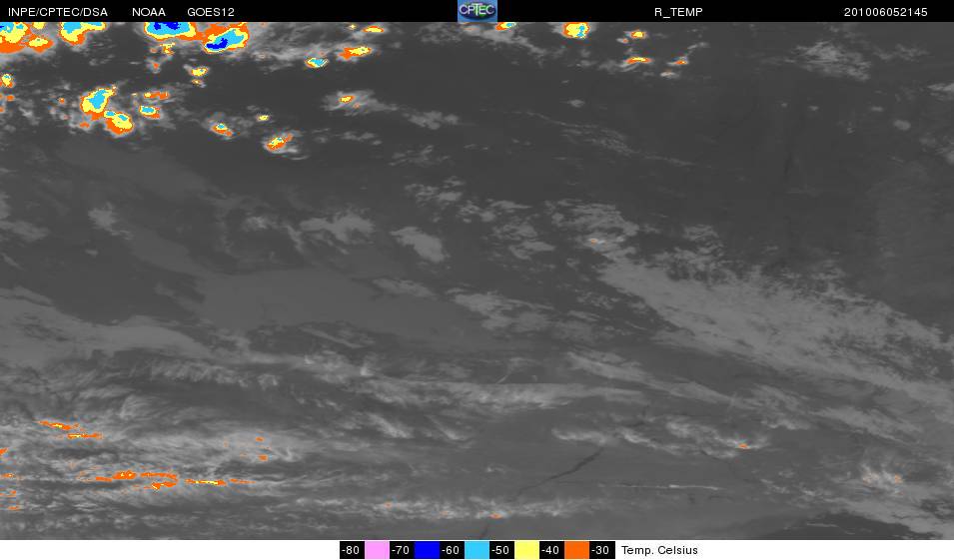This screenshot has width=954, height=560.
Task: Click the -50 legend value
Action: click(500, 550)
